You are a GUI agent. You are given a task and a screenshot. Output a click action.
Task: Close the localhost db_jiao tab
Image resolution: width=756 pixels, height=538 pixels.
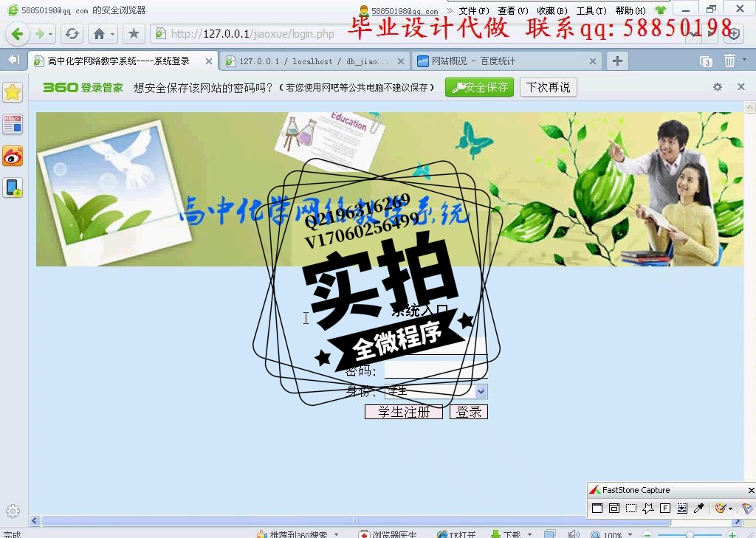tap(401, 61)
